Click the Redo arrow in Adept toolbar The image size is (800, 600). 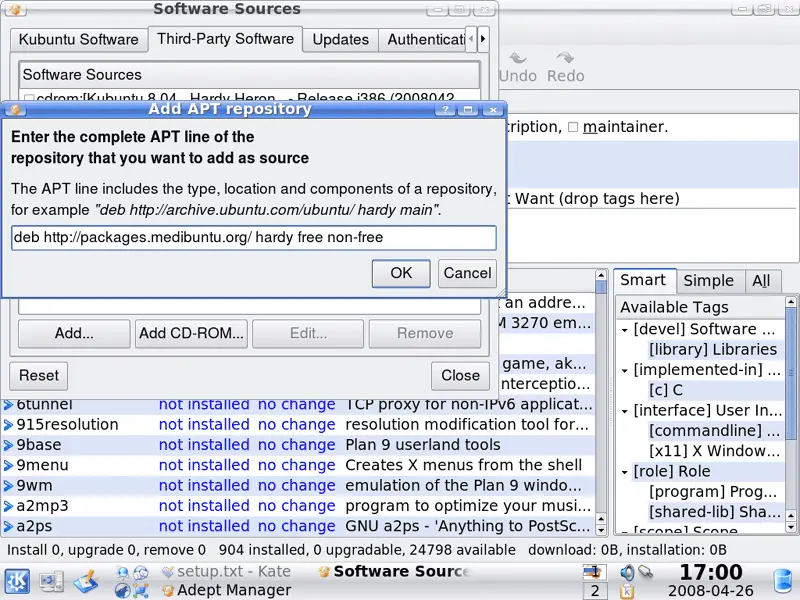(565, 67)
